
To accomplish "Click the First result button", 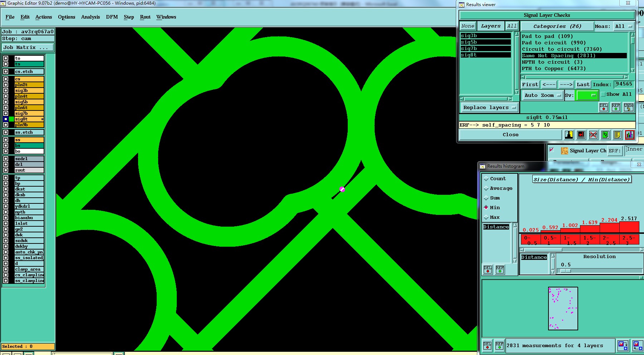I will [x=530, y=85].
